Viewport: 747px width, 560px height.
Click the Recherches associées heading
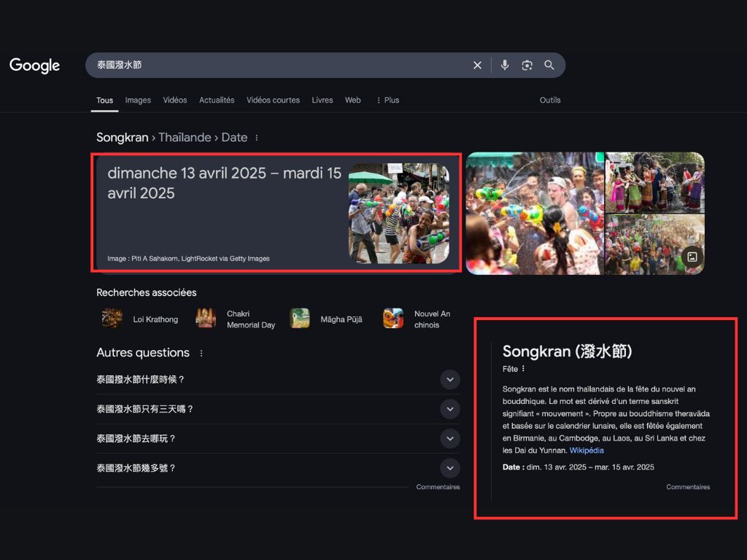point(146,292)
